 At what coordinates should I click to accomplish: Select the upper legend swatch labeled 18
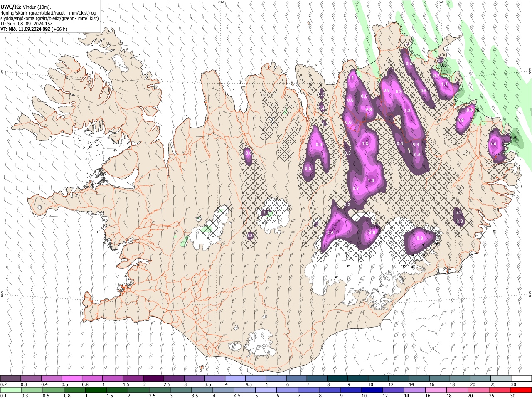point(459,379)
